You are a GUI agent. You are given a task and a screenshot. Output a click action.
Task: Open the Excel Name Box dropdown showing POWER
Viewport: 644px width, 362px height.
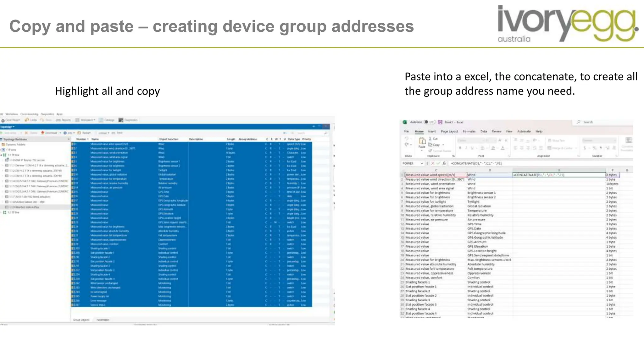click(422, 163)
